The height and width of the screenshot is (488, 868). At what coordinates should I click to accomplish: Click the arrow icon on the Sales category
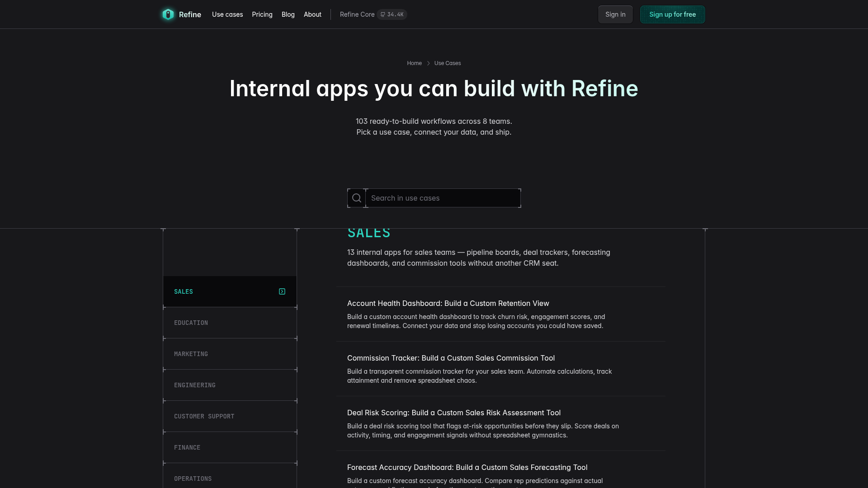[x=282, y=291]
